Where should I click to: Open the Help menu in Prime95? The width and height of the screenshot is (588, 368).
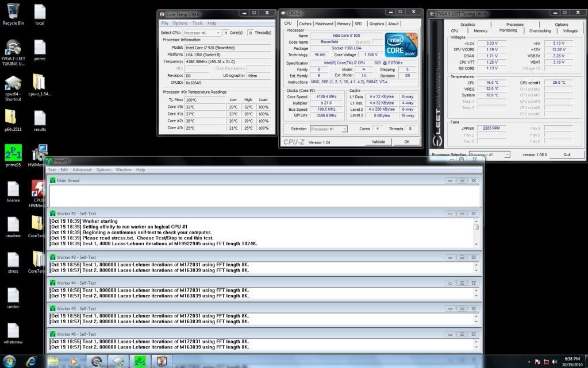tap(141, 170)
